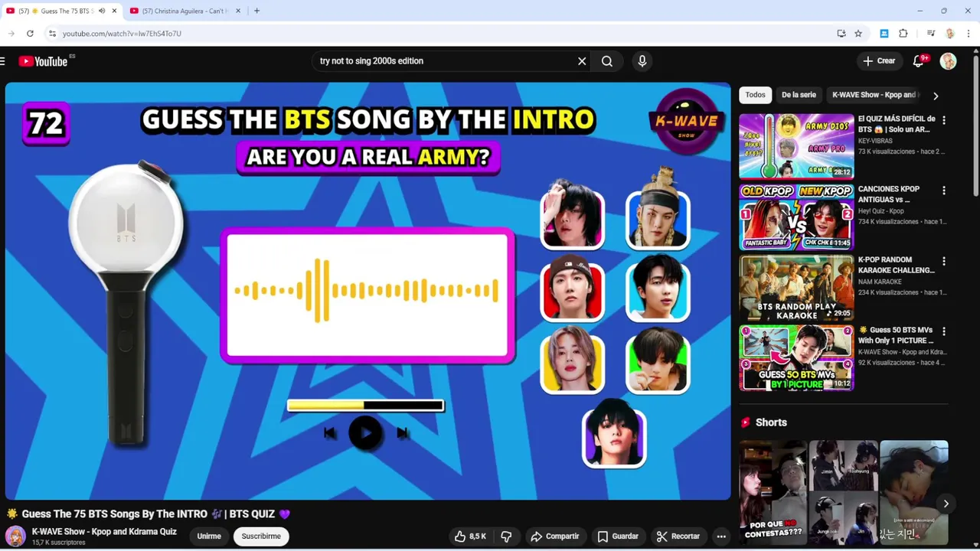This screenshot has width=980, height=551.
Task: Show the next Shorts with the arrow
Action: point(946,504)
